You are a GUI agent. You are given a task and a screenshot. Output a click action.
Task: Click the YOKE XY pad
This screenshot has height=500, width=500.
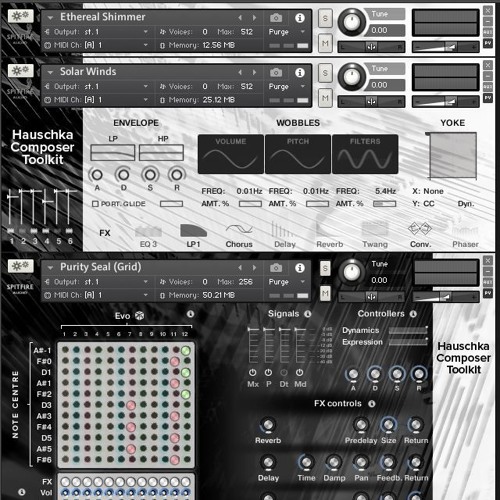(453, 155)
